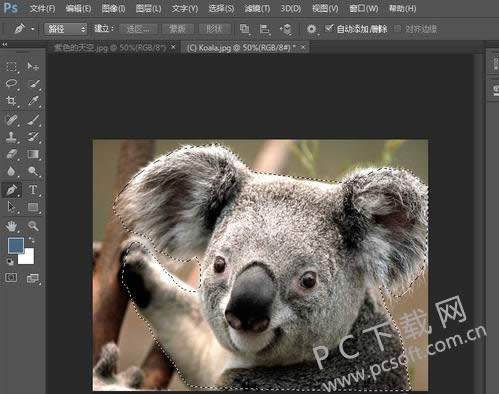Image resolution: width=499 pixels, height=394 pixels.
Task: Activate the Horizontal Type tool
Action: click(33, 190)
